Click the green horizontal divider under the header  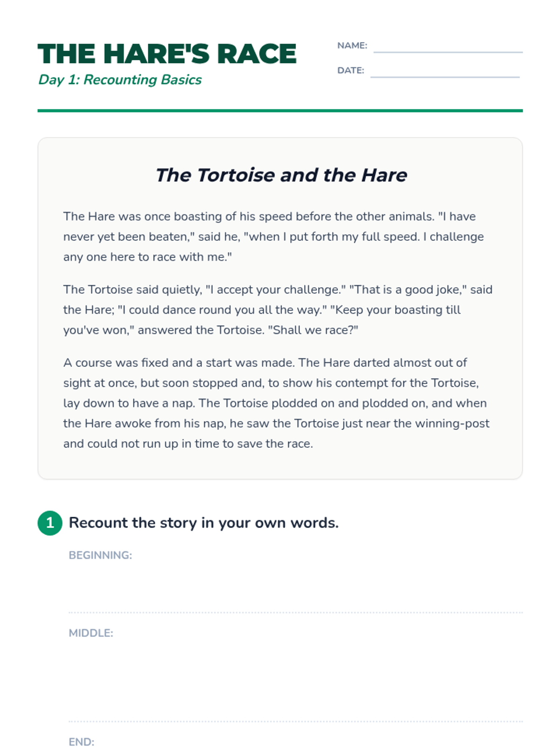[x=280, y=111]
